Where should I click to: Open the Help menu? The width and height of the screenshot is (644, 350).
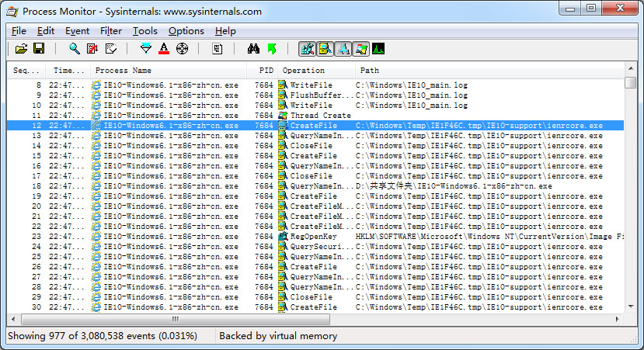[x=225, y=31]
